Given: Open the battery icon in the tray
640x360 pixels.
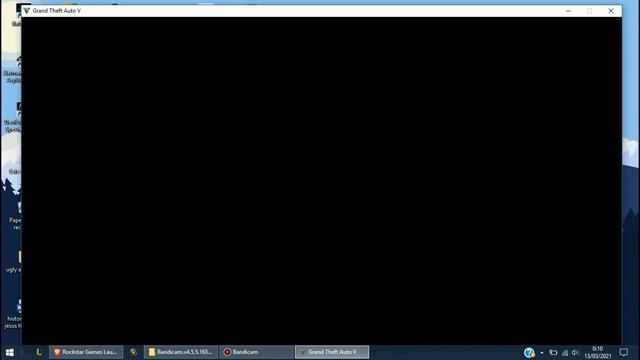Looking at the screenshot, I should [553, 353].
